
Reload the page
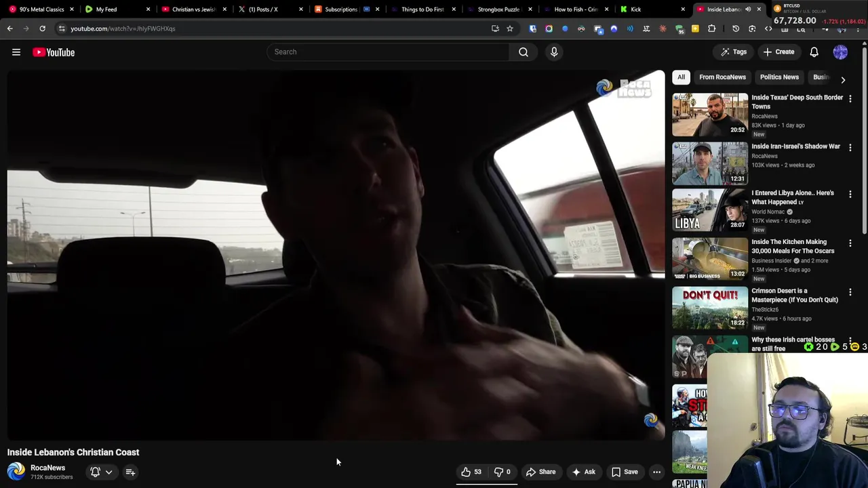42,28
